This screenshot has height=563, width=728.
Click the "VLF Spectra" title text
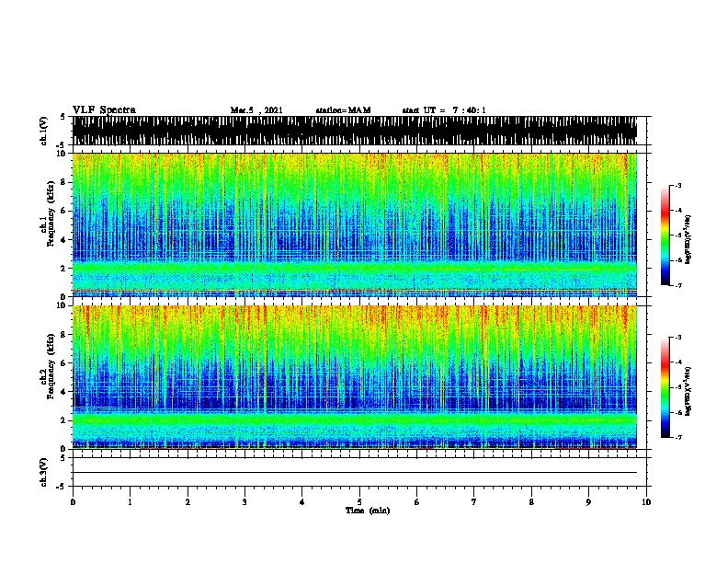pyautogui.click(x=104, y=110)
